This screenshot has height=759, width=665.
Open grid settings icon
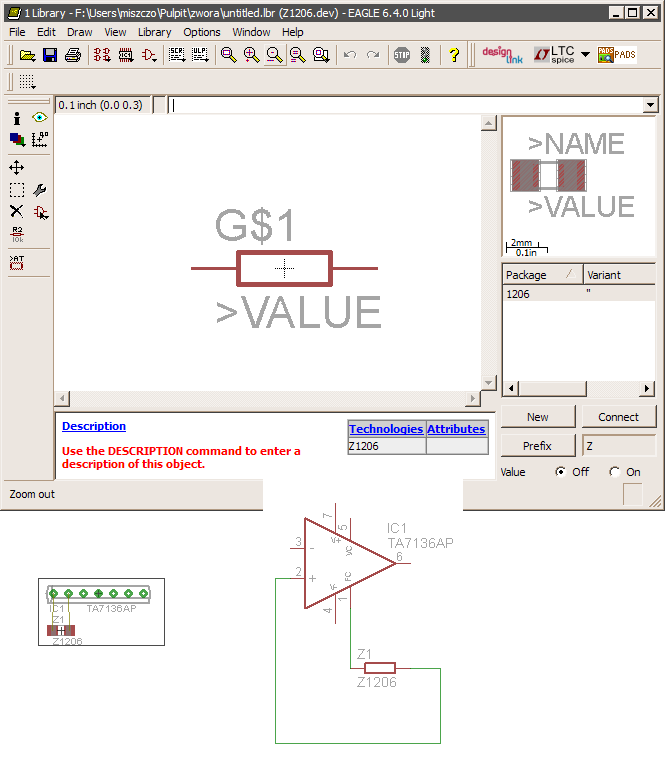point(28,82)
